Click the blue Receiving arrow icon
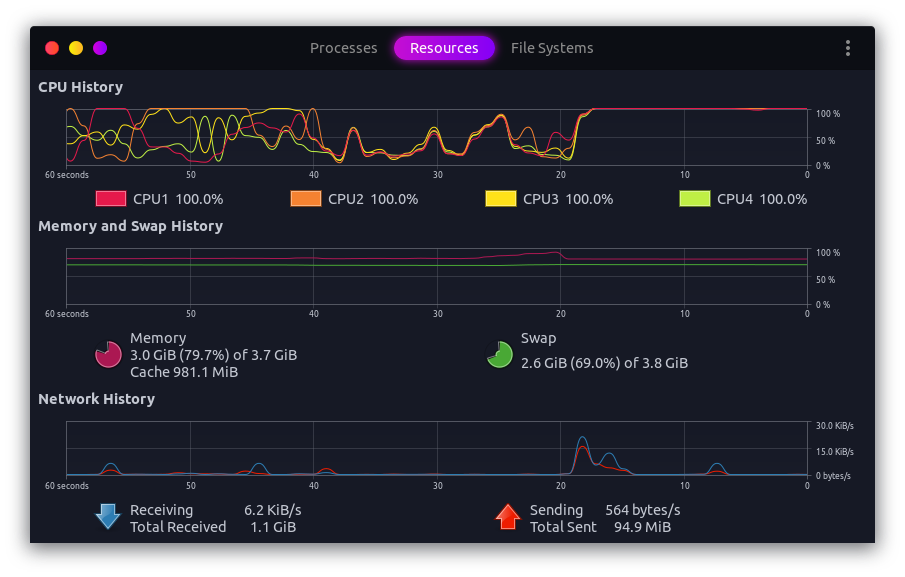Image resolution: width=905 pixels, height=577 pixels. tap(108, 516)
